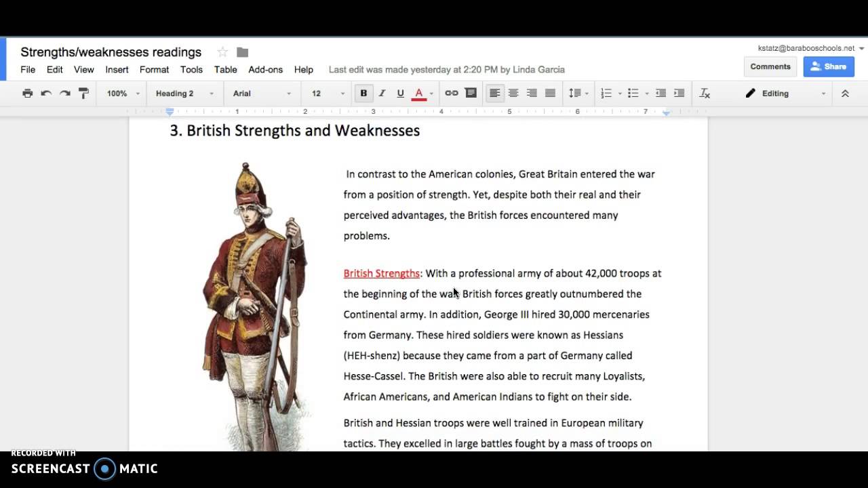The width and height of the screenshot is (868, 488).
Task: Click the Insert comment icon
Action: 471,94
